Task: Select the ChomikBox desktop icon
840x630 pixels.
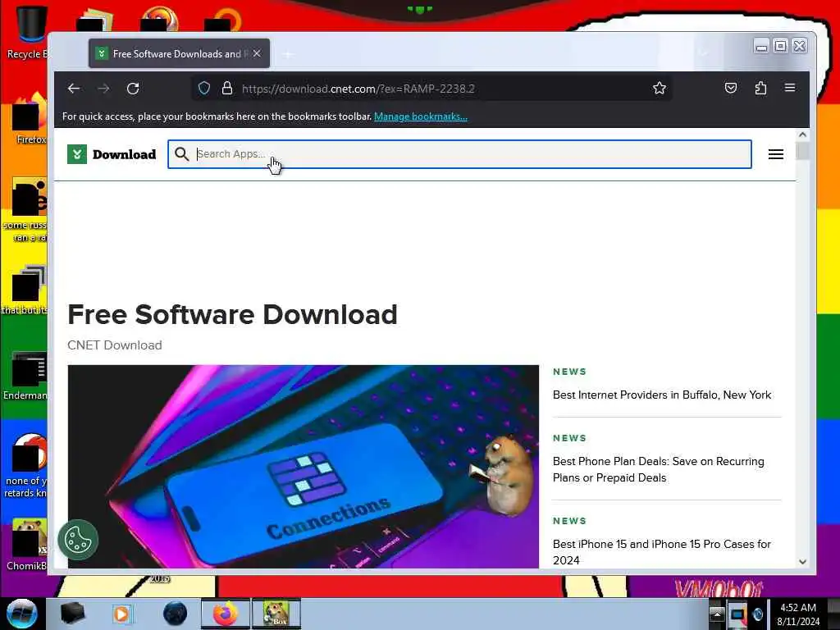Action: tap(27, 545)
